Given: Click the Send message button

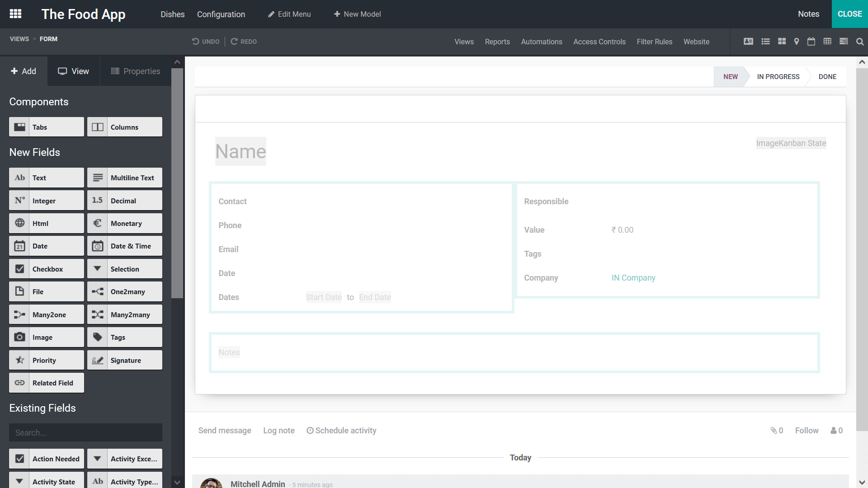Looking at the screenshot, I should click(x=225, y=431).
